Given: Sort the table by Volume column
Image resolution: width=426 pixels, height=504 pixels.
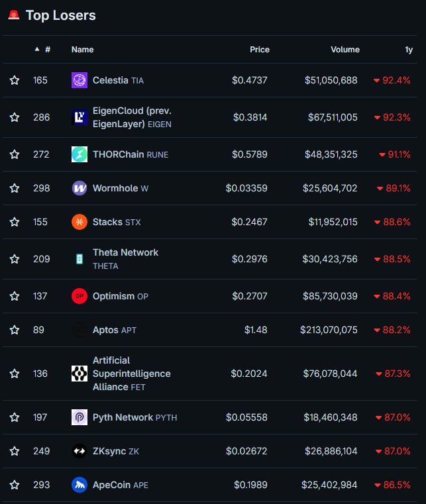Looking at the screenshot, I should point(345,50).
